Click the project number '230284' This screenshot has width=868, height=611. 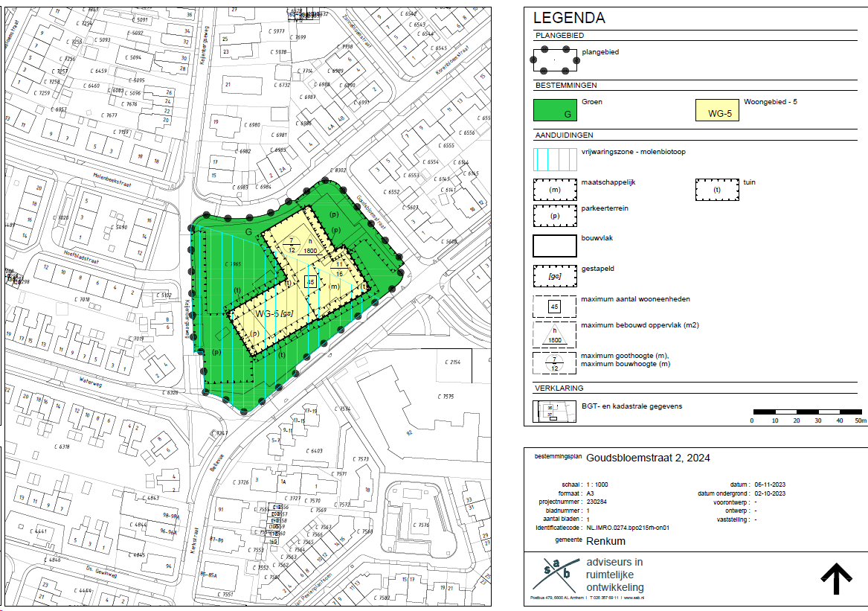point(597,502)
